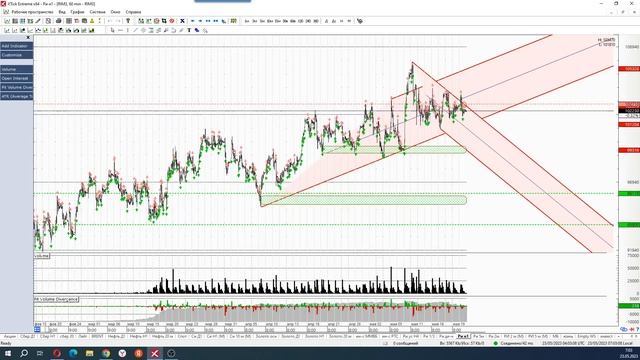Select the cursor pointer drawing tool
Screen dimensions: 640x360
click(112, 30)
